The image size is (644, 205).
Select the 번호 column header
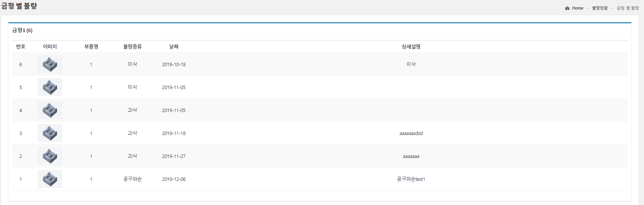[x=21, y=47]
